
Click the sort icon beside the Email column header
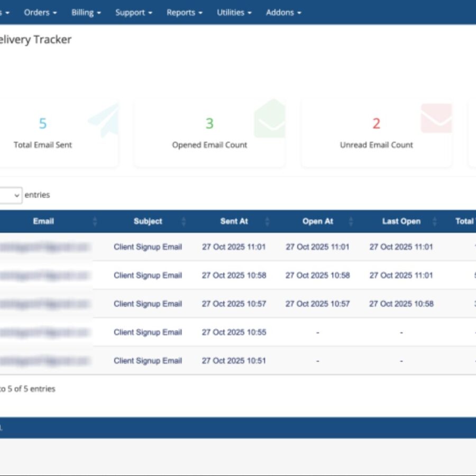(x=95, y=222)
